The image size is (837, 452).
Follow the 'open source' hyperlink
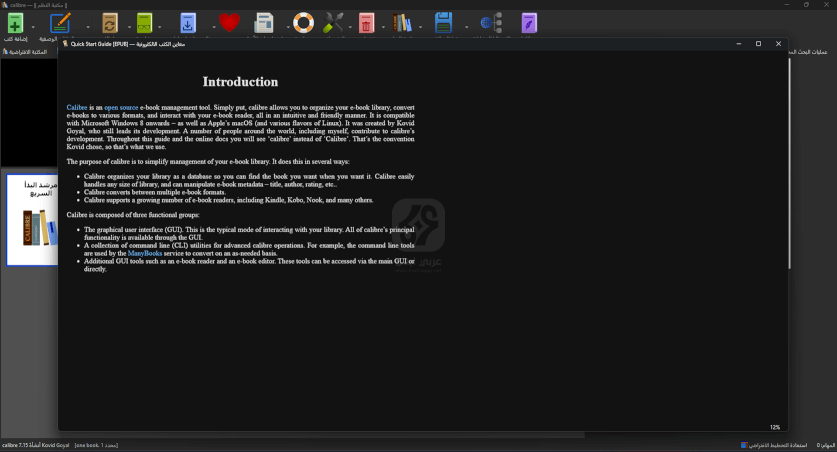121,107
